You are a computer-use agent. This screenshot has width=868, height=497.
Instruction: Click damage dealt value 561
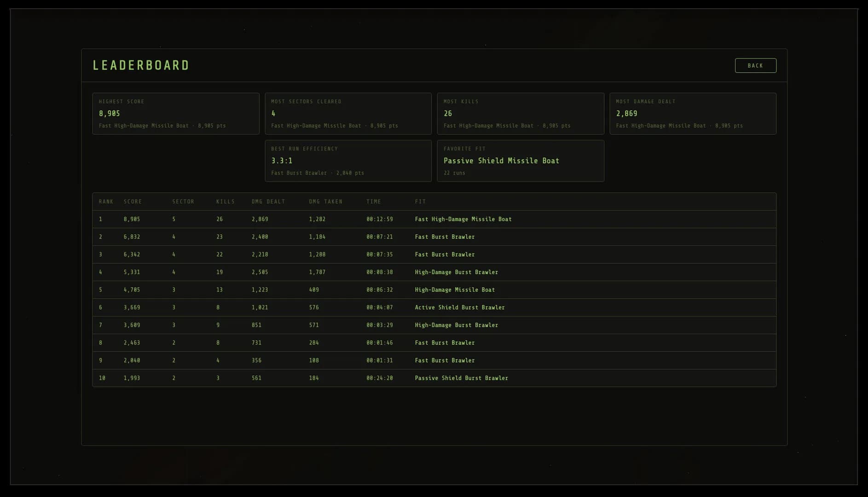[x=256, y=378]
